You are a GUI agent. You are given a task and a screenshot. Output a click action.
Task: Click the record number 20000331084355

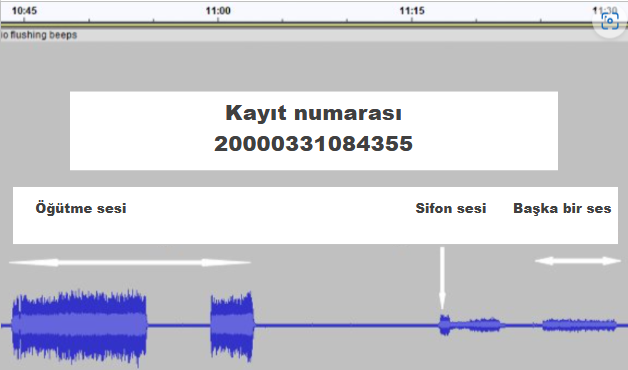click(313, 143)
